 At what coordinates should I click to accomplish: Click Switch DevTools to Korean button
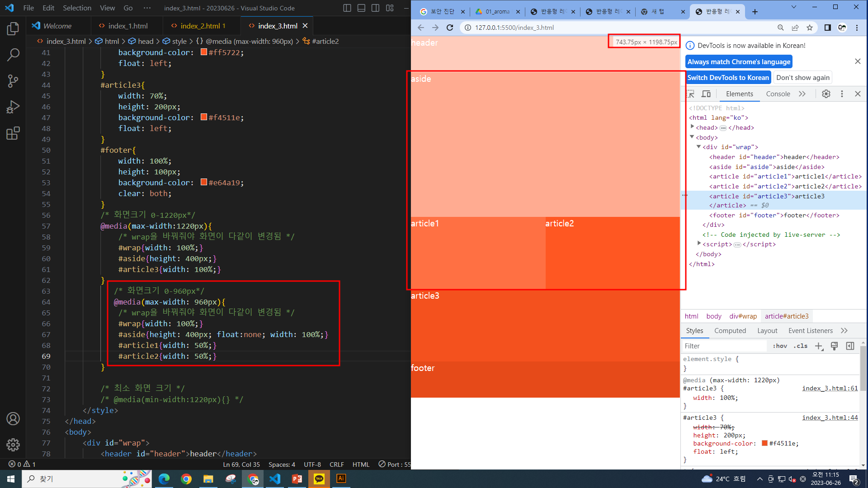[x=728, y=78]
